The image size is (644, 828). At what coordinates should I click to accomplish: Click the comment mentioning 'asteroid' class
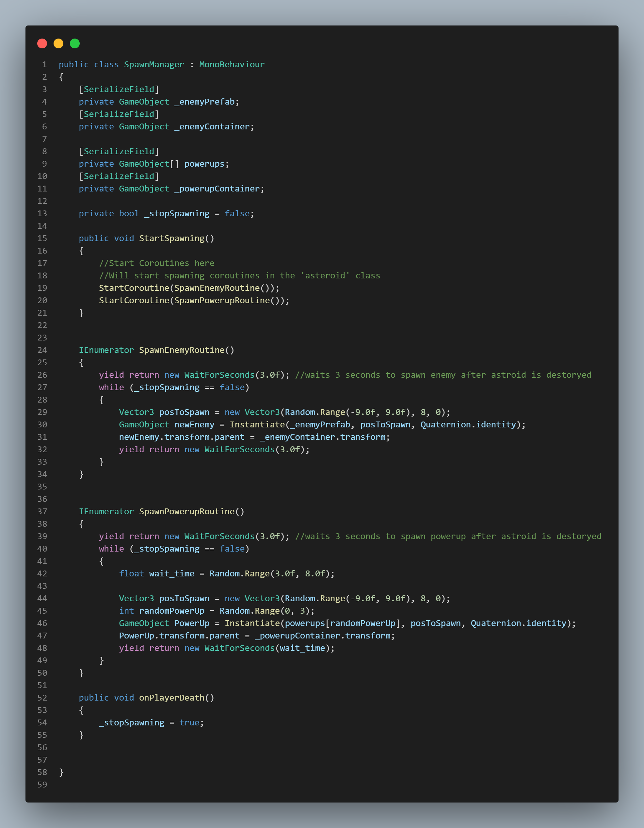[239, 276]
